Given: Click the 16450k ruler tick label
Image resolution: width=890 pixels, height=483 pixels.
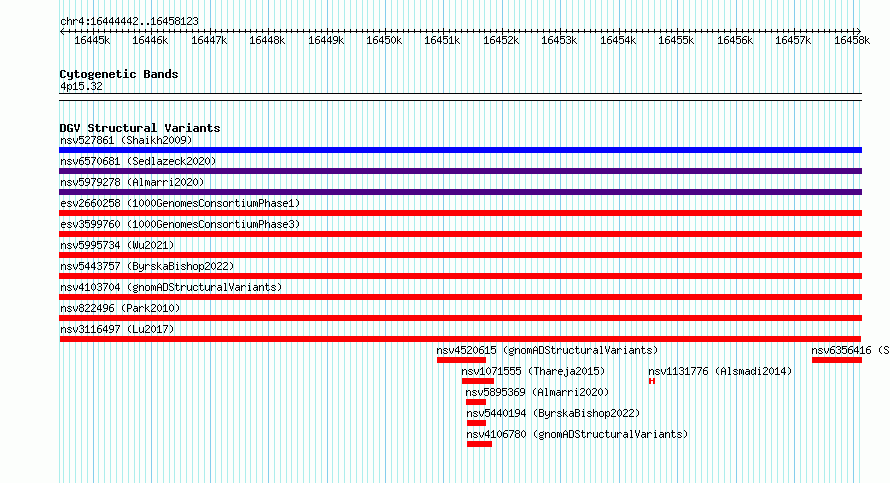Looking at the screenshot, I should point(384,40).
